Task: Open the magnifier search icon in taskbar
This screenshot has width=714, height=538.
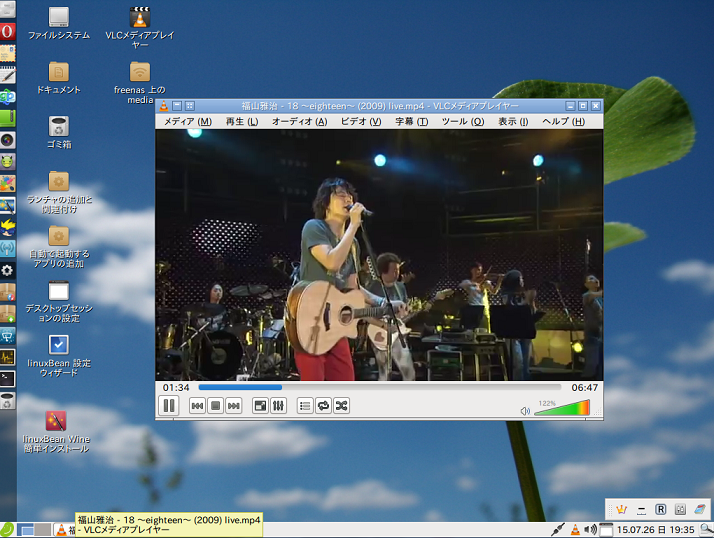Action: click(707, 529)
